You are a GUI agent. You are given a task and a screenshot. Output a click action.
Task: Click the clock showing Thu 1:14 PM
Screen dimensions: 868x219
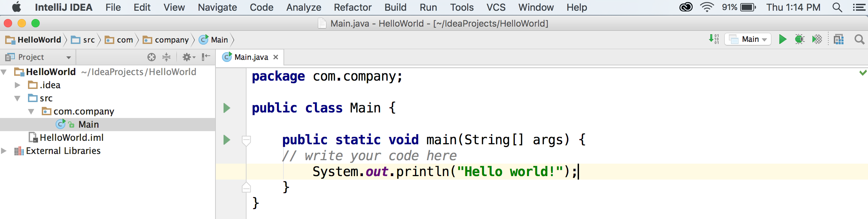pos(793,7)
